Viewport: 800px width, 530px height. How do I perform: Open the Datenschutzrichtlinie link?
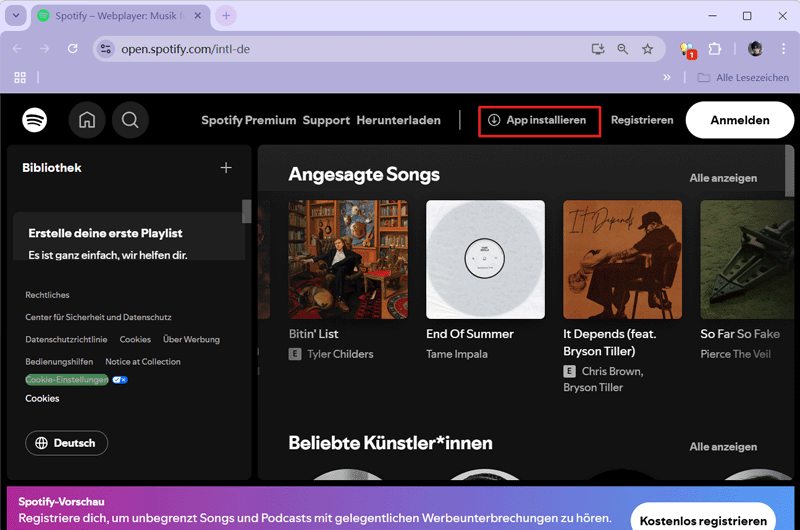pos(66,339)
